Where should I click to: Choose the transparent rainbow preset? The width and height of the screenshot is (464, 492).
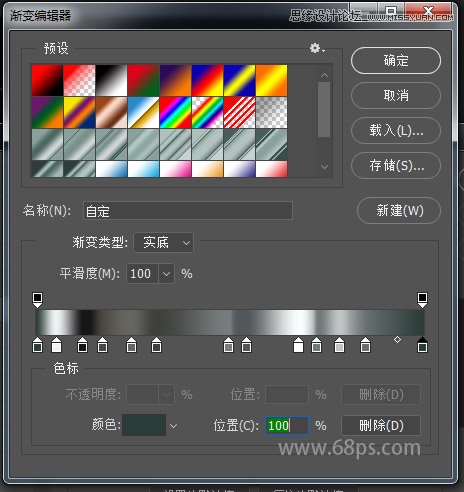pos(207,112)
